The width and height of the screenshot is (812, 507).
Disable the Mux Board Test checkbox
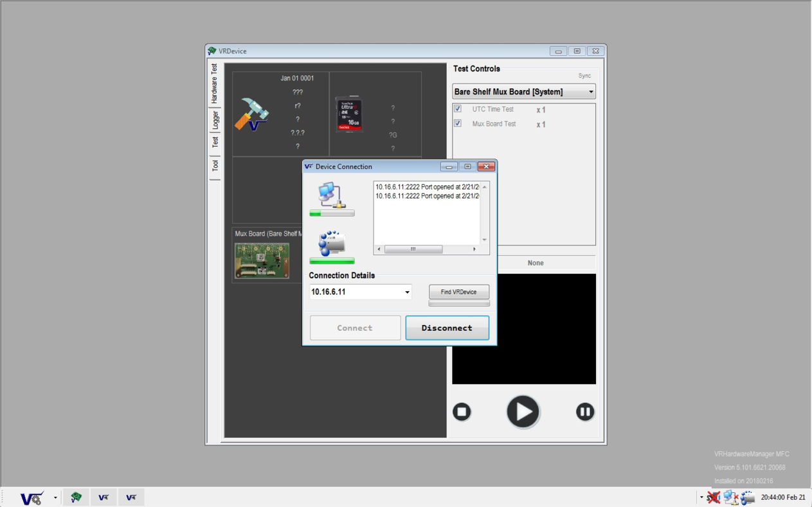click(x=457, y=123)
